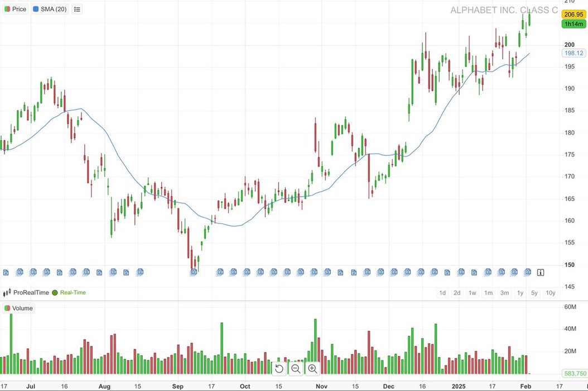Click the Oct label on the time axis
This screenshot has width=588, height=391.
[x=245, y=386]
